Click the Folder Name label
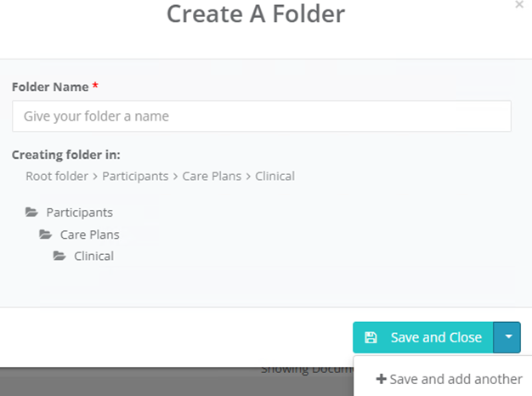Screen dimensions: 532x396 [x=50, y=87]
